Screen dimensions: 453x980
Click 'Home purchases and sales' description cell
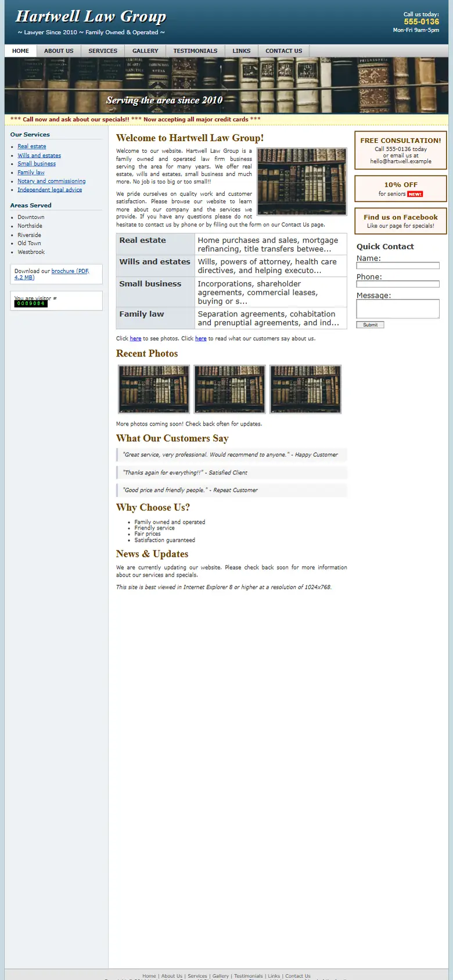[271, 244]
